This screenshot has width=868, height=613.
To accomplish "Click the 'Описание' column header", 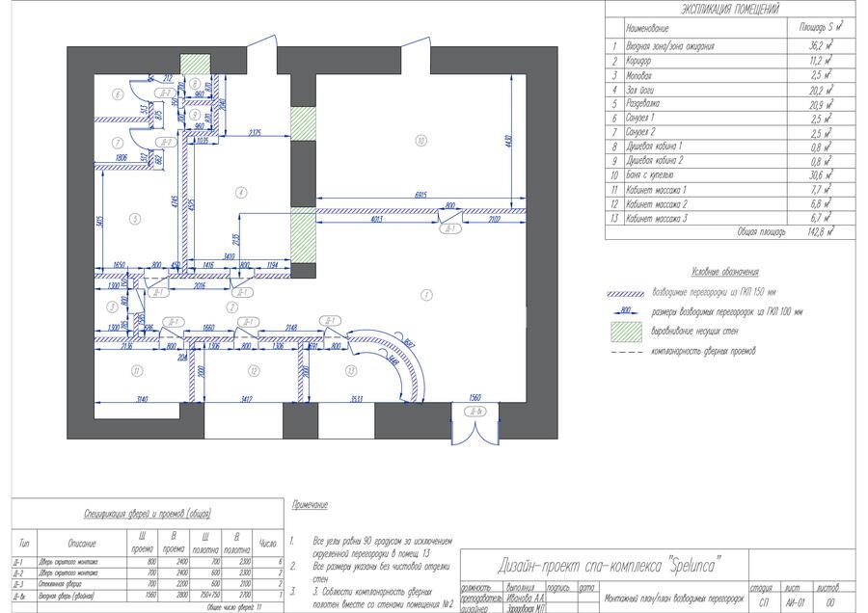I will 81,544.
